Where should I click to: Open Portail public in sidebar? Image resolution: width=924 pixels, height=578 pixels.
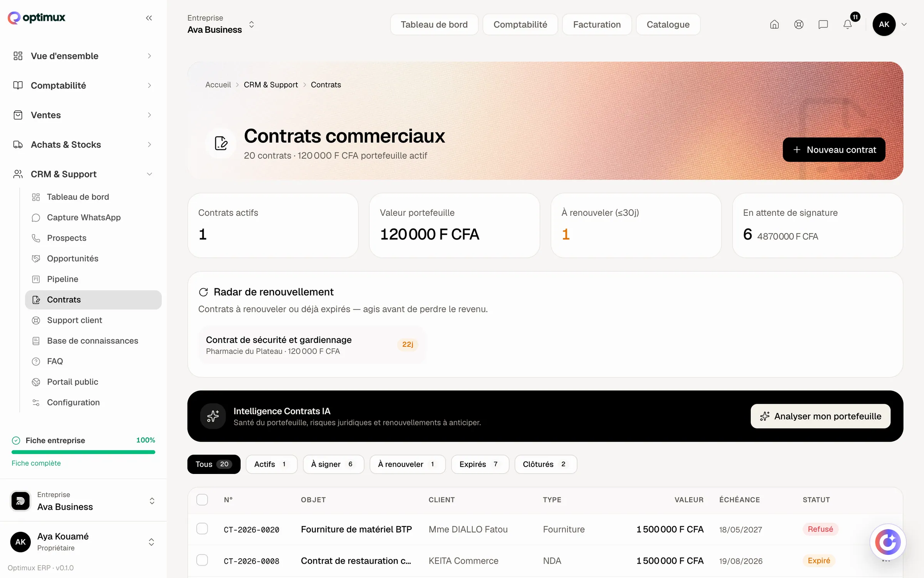[x=93, y=382]
